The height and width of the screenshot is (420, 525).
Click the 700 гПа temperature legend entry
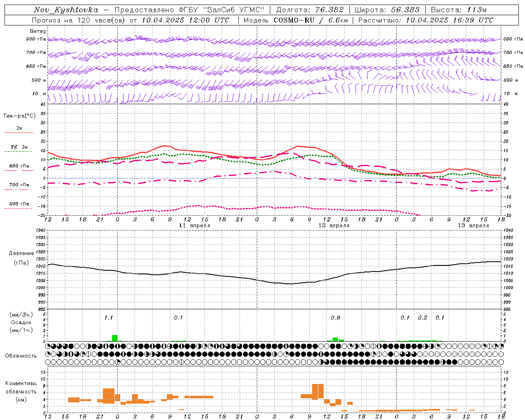click(19, 185)
